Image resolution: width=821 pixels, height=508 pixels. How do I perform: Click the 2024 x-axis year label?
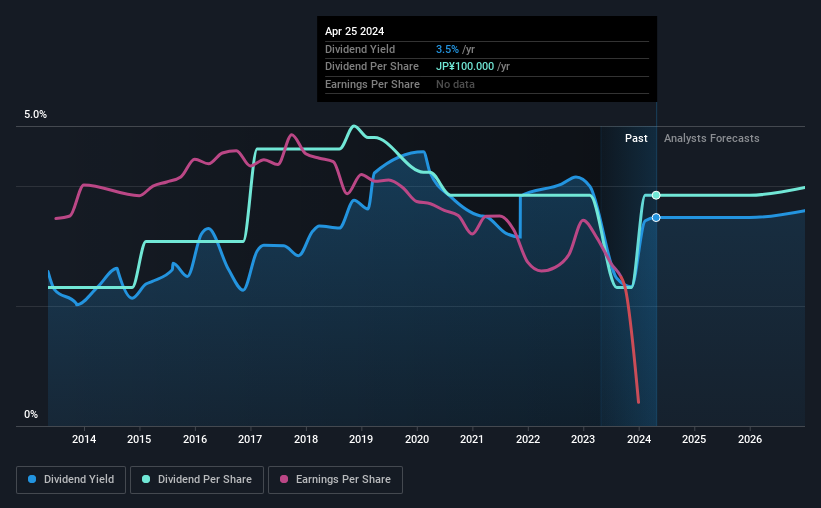pyautogui.click(x=639, y=439)
